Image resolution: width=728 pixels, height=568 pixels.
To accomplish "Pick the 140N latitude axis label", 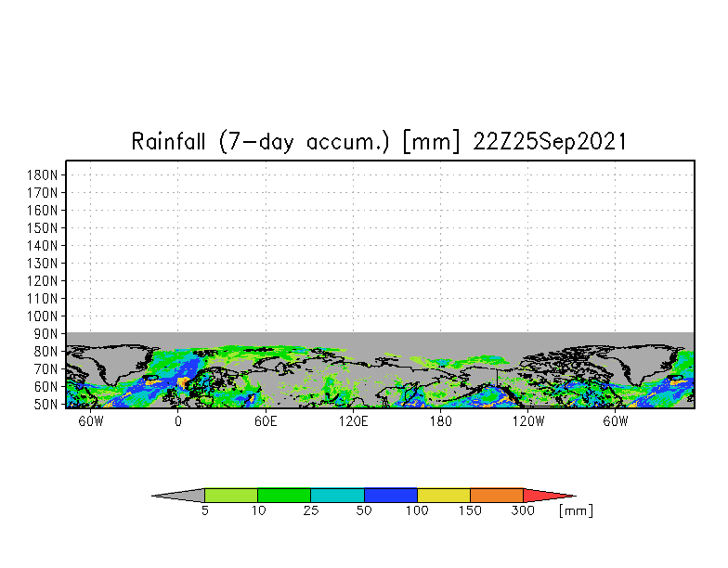I will click(x=43, y=246).
